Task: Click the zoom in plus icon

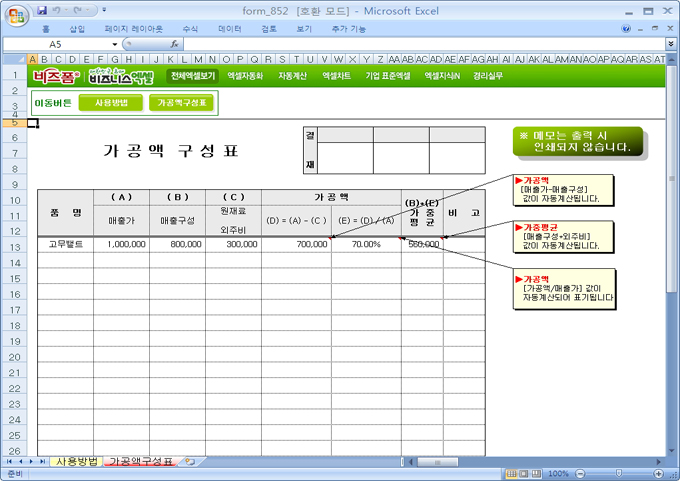Action: [x=657, y=473]
